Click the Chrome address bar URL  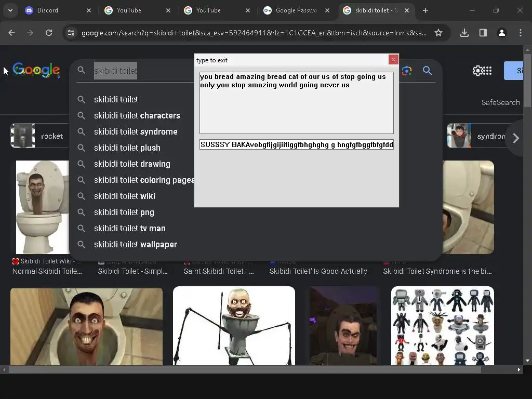point(254,33)
